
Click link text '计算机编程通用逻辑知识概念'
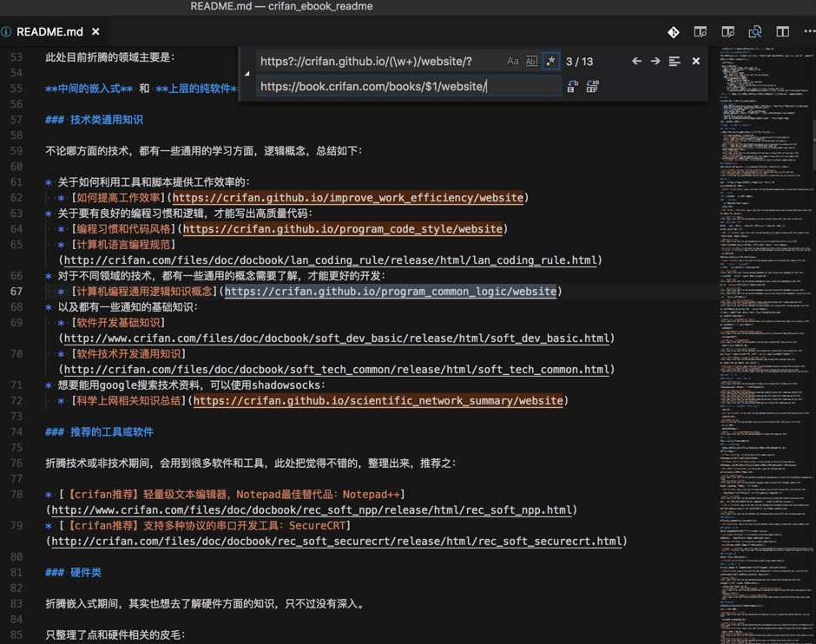pos(144,292)
